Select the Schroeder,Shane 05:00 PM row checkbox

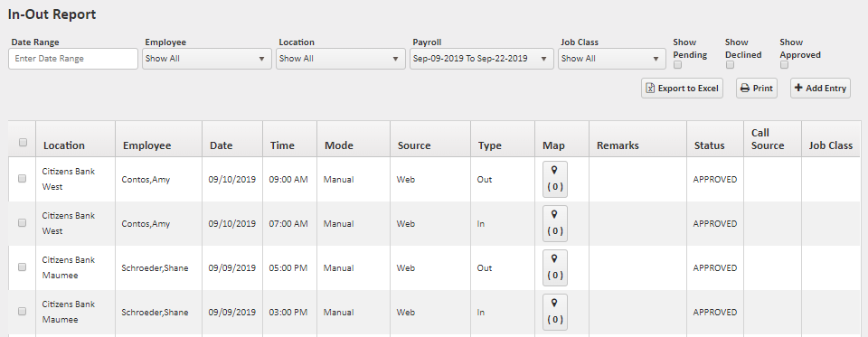tap(22, 267)
